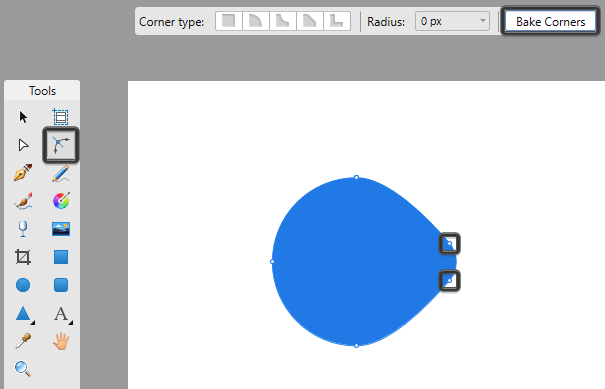Viewport: 605px width, 389px height.
Task: Select the Move tool arrow
Action: click(23, 117)
